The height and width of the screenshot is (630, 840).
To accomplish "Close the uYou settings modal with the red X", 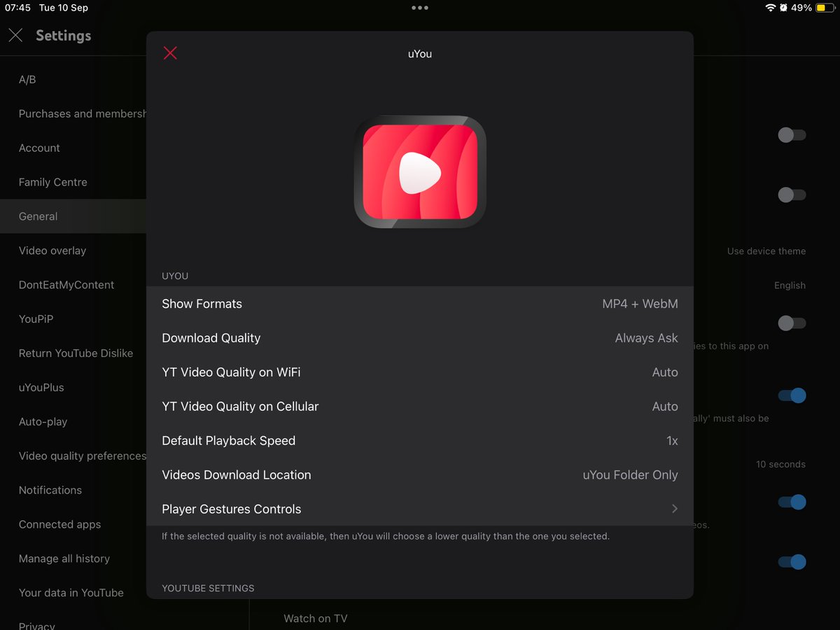I will pos(170,53).
